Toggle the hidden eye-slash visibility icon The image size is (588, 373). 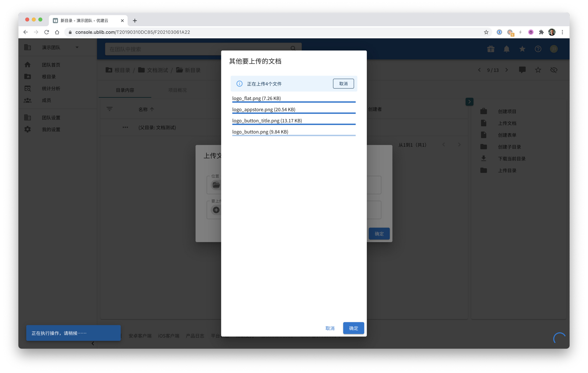pos(554,70)
